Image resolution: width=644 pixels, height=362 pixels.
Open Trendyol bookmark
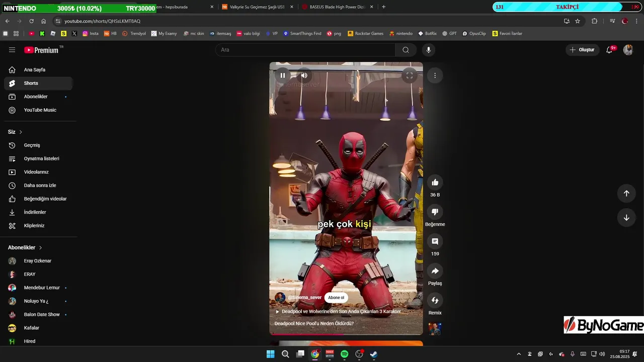coord(134,34)
